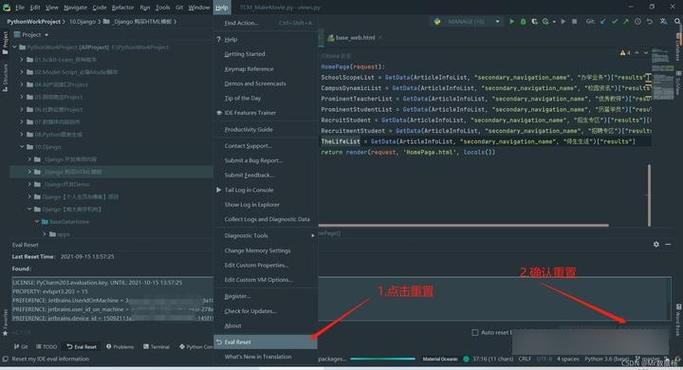Switch to base_web.html editor tab
Image resolution: width=683 pixels, height=370 pixels.
click(355, 38)
